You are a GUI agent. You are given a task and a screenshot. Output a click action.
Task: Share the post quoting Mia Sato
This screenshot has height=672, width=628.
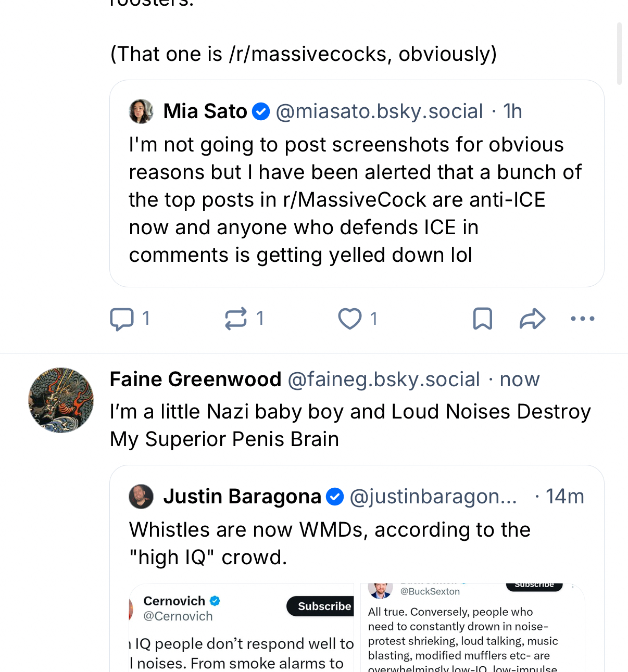tap(532, 319)
